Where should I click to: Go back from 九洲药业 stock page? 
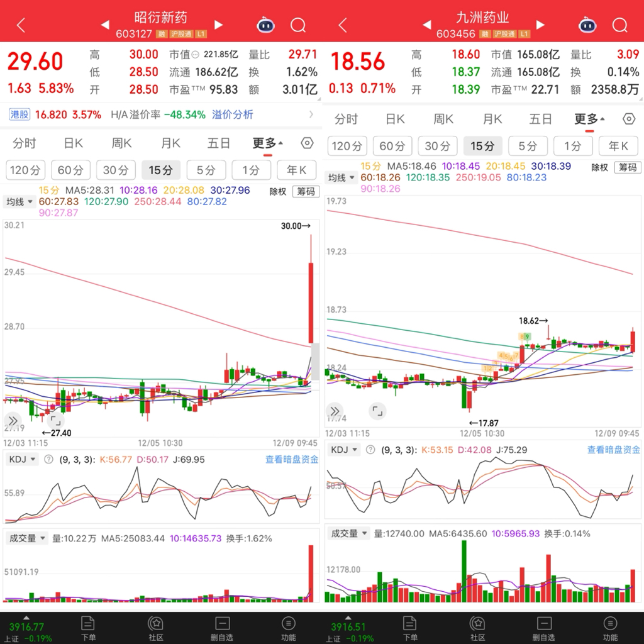(x=343, y=25)
